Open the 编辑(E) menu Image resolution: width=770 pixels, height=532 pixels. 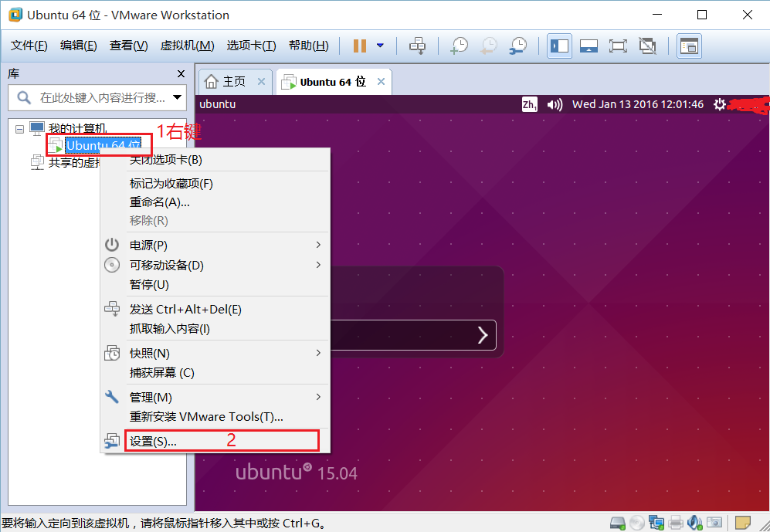78,46
